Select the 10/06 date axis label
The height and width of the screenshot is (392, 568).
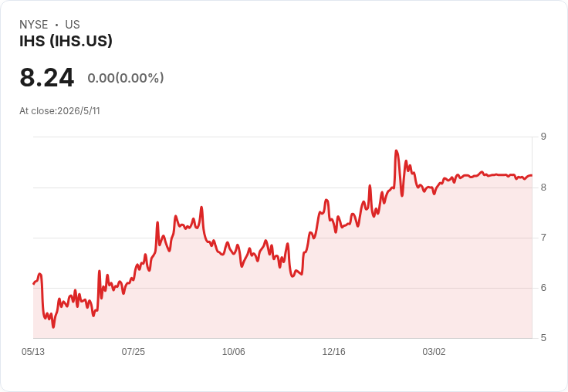[233, 351]
